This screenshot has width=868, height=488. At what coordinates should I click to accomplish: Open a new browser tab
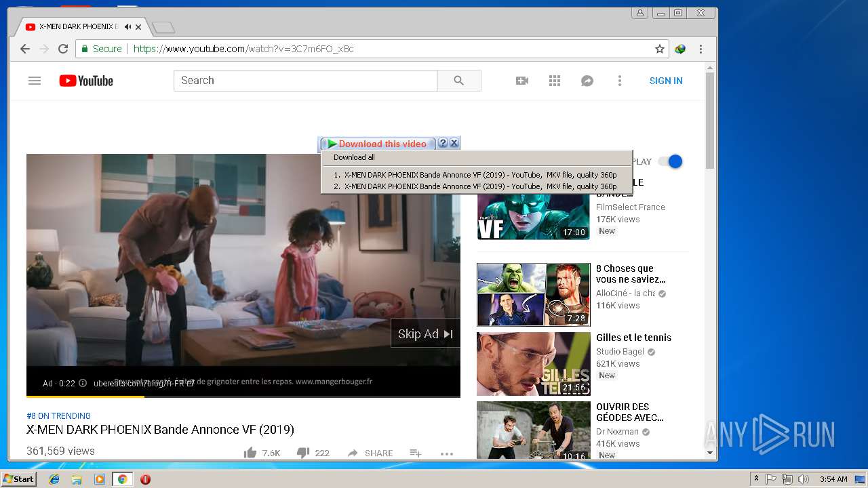(x=163, y=28)
